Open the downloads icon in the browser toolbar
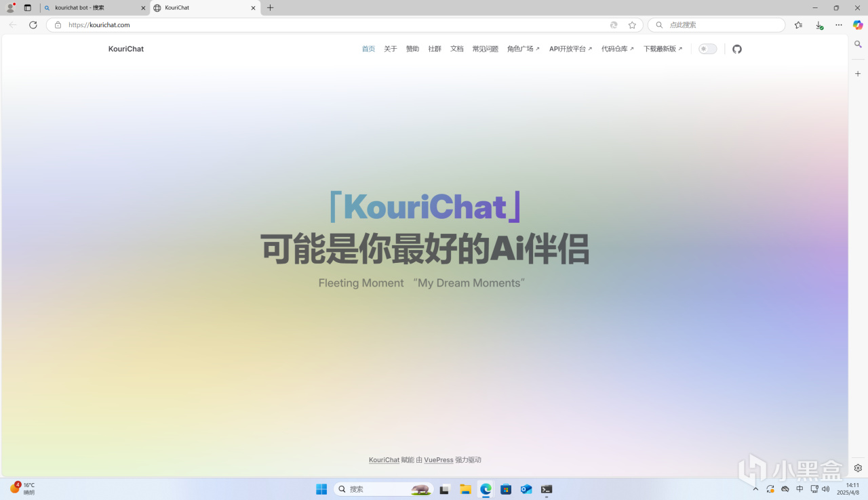 pyautogui.click(x=819, y=25)
